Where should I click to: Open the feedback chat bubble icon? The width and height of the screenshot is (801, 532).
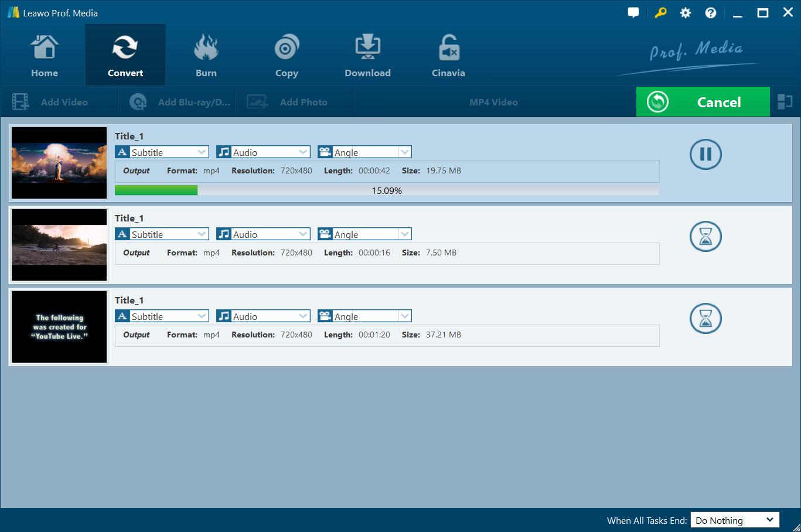(633, 13)
